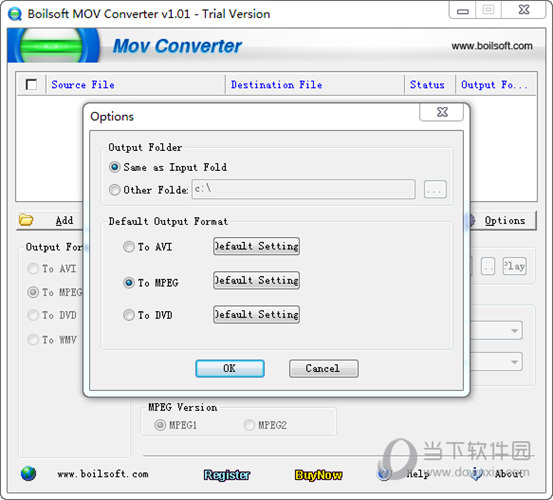Select To AVI in main window
553x500 pixels.
coord(33,269)
